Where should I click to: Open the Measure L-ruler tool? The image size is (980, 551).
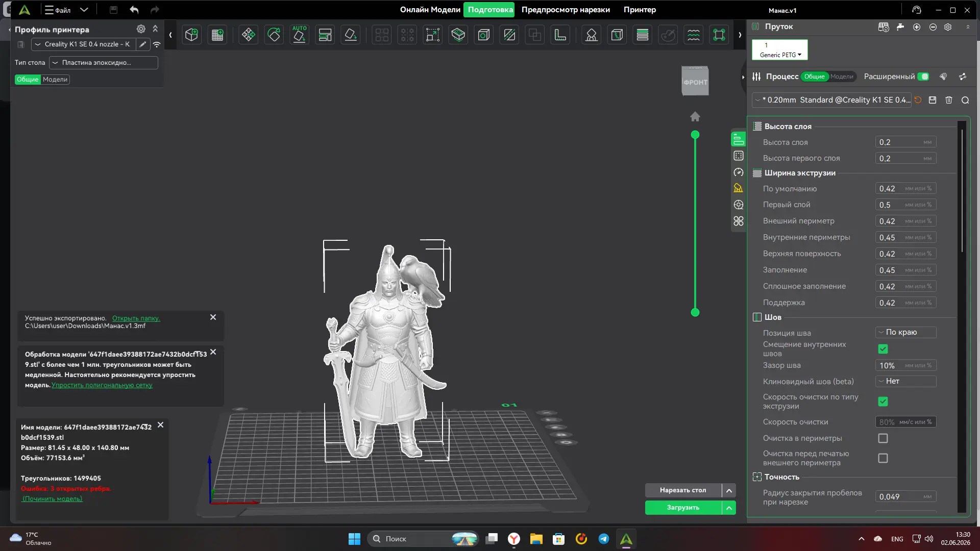[x=560, y=35]
